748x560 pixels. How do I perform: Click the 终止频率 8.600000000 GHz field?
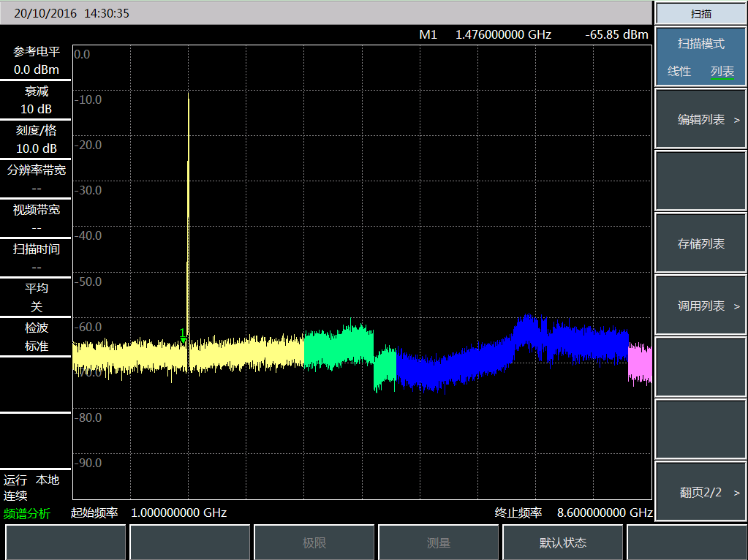coord(573,513)
